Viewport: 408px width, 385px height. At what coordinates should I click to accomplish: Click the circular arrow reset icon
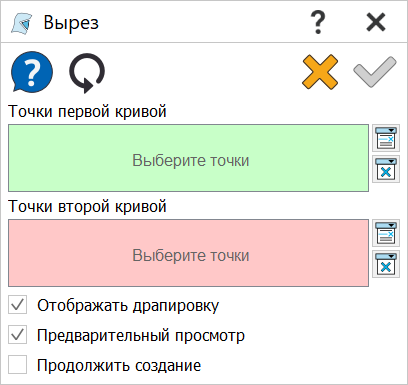pyautogui.click(x=87, y=73)
